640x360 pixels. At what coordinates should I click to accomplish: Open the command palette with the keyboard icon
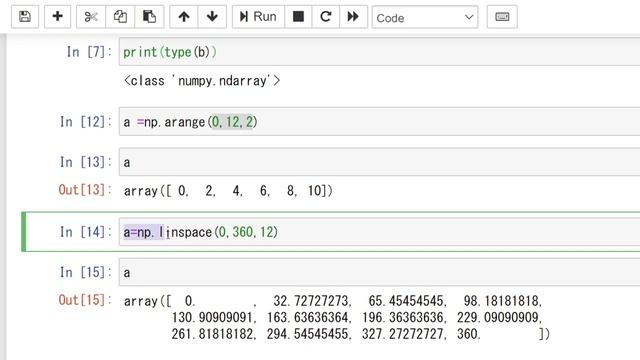(x=502, y=17)
